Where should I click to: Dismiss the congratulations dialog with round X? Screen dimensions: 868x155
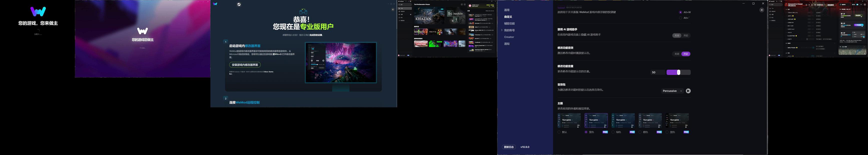(x=393, y=10)
